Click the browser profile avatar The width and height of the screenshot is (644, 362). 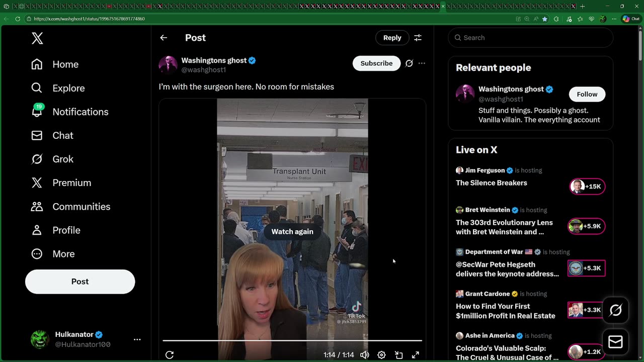pyautogui.click(x=603, y=19)
